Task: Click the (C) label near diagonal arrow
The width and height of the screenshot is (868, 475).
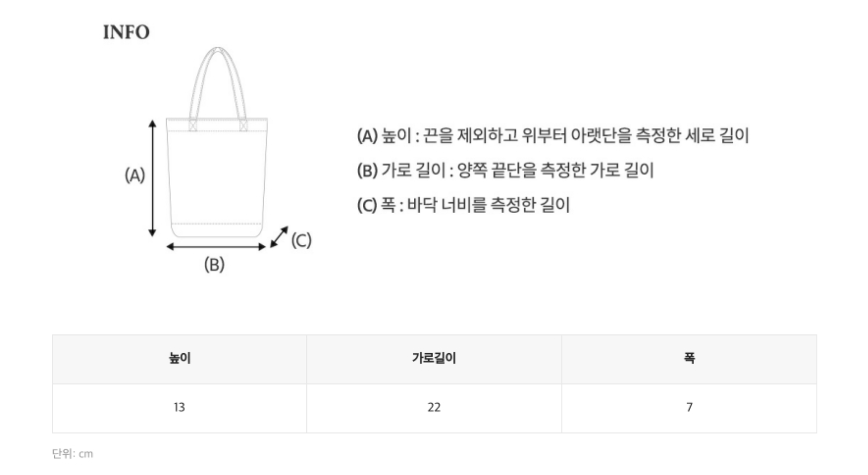Action: [301, 240]
